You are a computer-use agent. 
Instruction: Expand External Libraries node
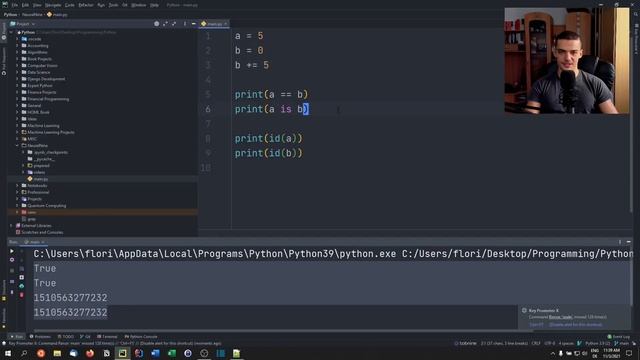[x=11, y=225]
